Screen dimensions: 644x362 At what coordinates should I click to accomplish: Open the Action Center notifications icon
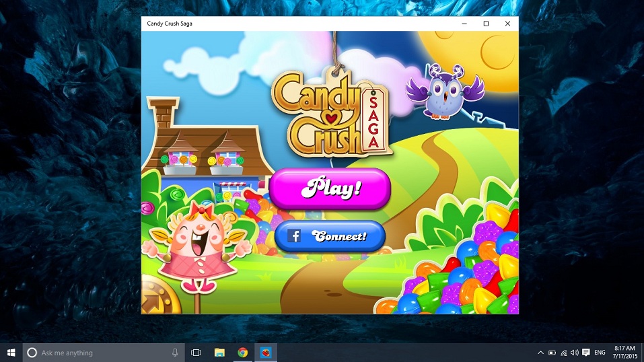point(586,353)
